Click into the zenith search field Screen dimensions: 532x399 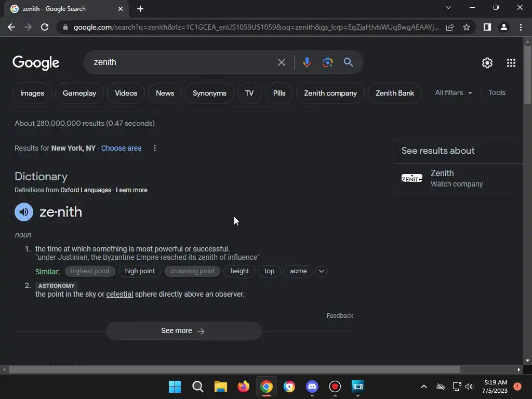tap(183, 62)
